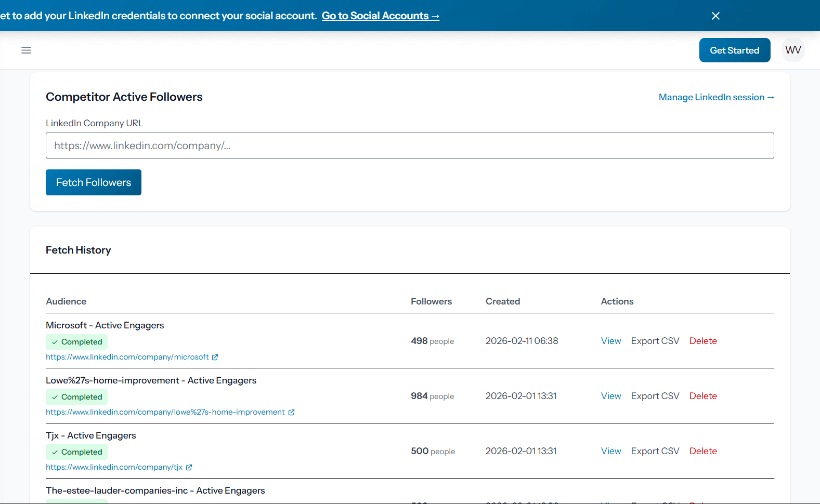Focus the LinkedIn Company URL field
This screenshot has height=504, width=820.
[x=409, y=145]
